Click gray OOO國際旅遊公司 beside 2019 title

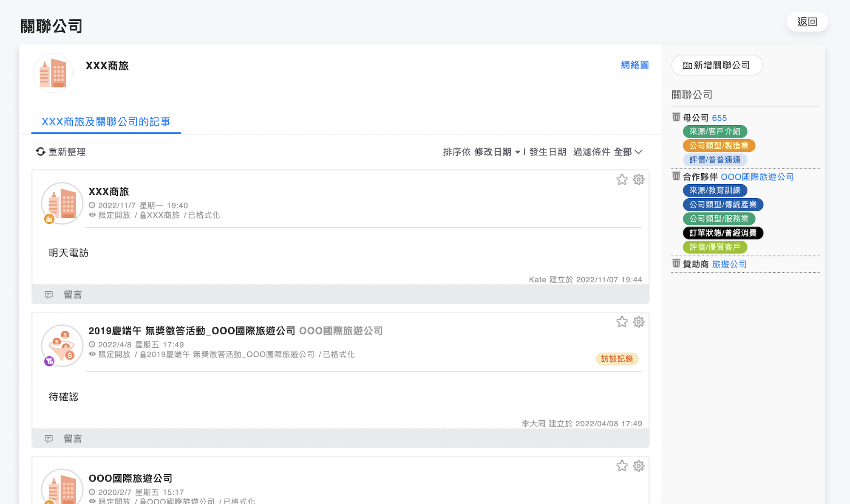(x=341, y=331)
